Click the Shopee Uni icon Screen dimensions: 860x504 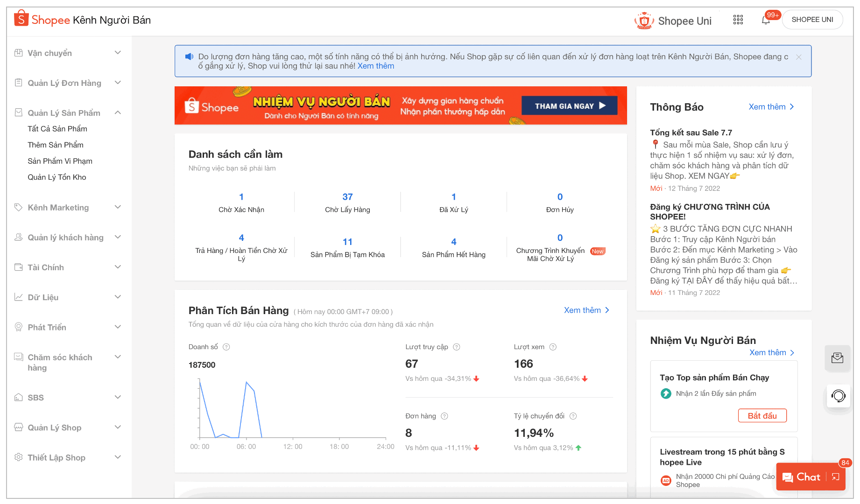644,21
